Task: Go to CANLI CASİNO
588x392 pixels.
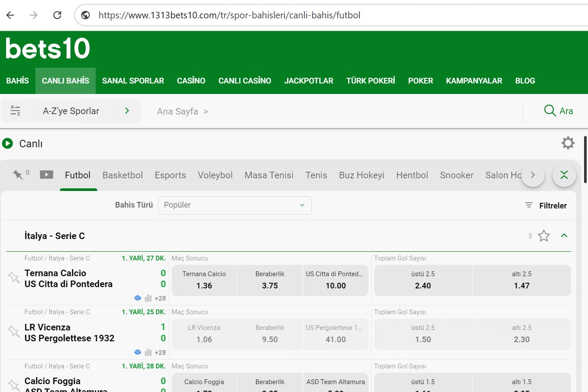Action: click(x=245, y=81)
